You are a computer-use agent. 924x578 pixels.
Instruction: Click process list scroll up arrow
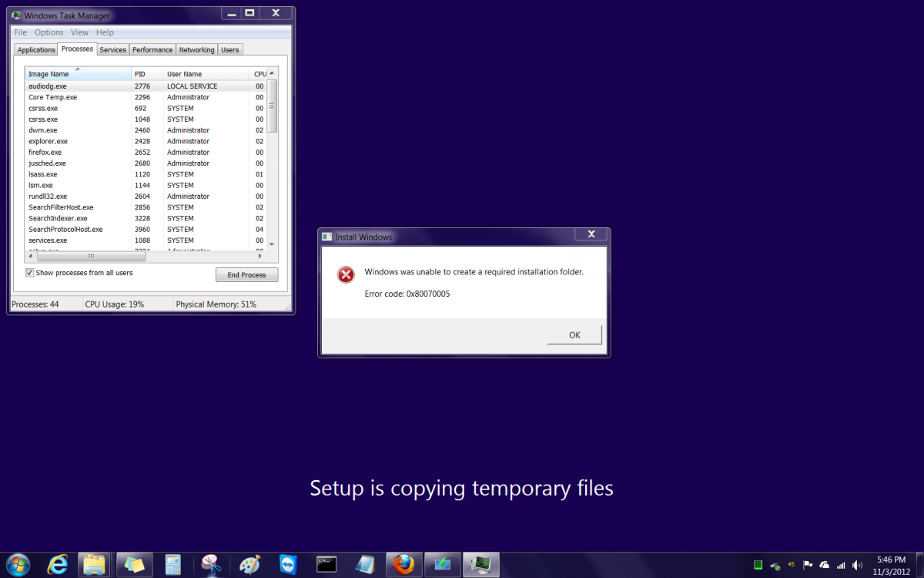click(x=273, y=74)
